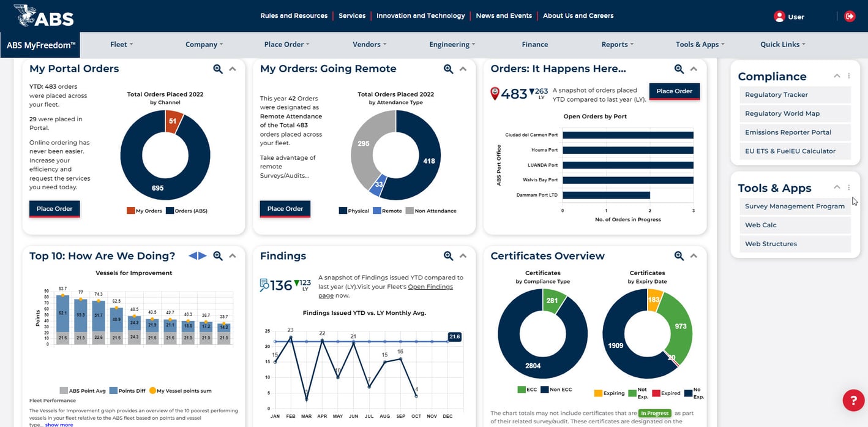Zoom into the My Portal Orders card

(218, 69)
